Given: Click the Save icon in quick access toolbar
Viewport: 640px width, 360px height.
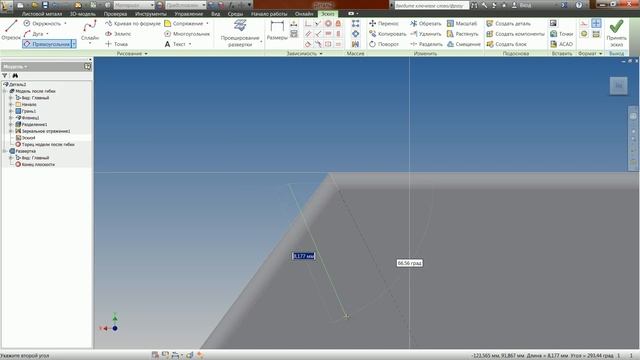Looking at the screenshot, I should (45, 5).
